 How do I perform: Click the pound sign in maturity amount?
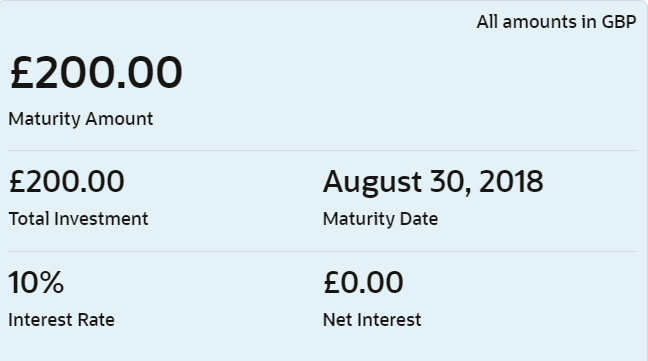21,73
